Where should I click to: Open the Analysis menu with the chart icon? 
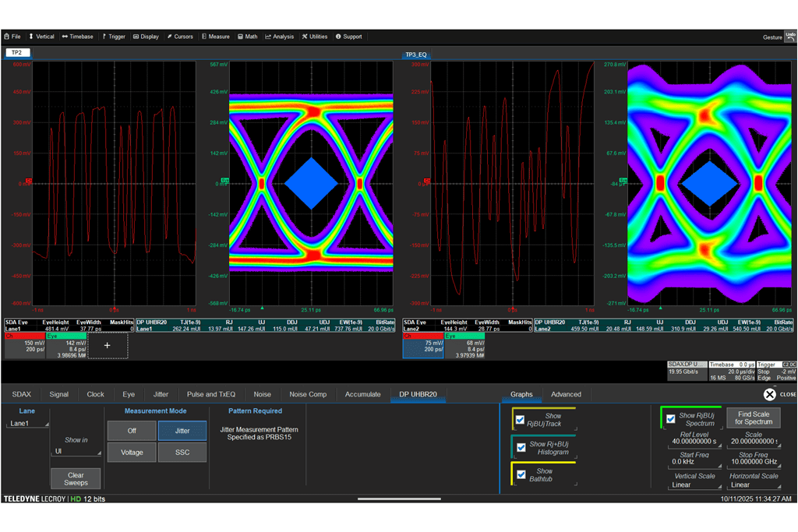[279, 37]
